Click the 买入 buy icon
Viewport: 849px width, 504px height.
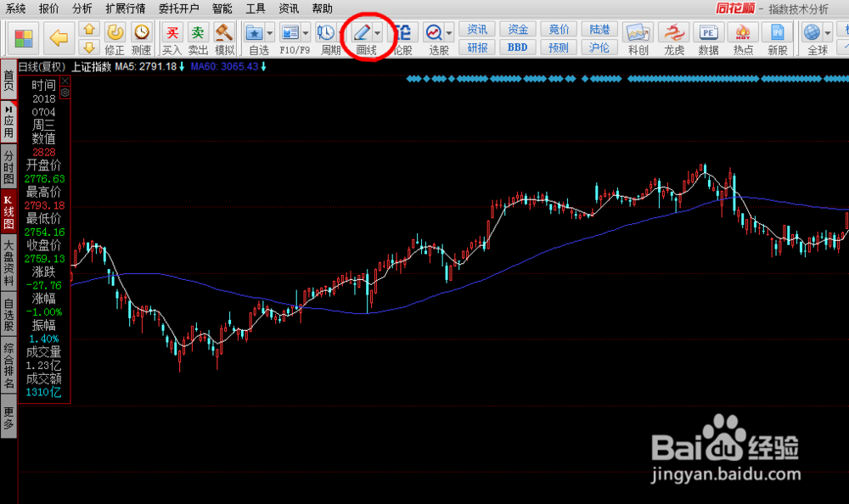click(172, 39)
